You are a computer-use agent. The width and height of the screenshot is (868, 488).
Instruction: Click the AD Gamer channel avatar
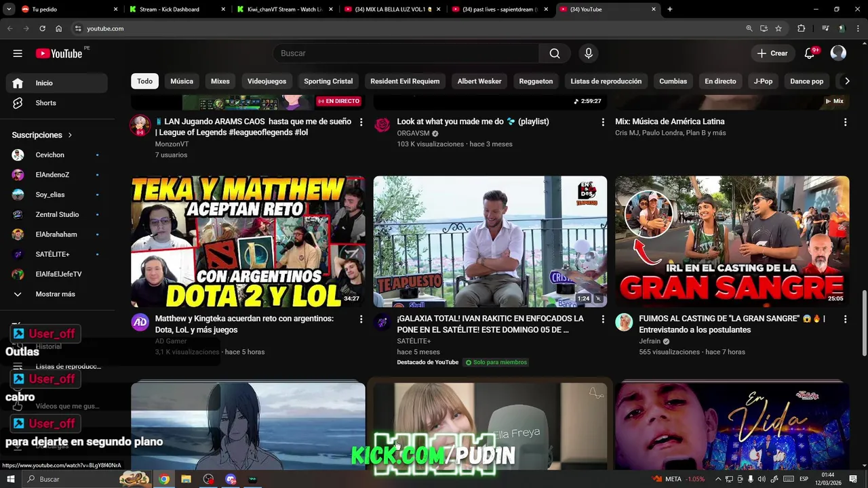(140, 322)
